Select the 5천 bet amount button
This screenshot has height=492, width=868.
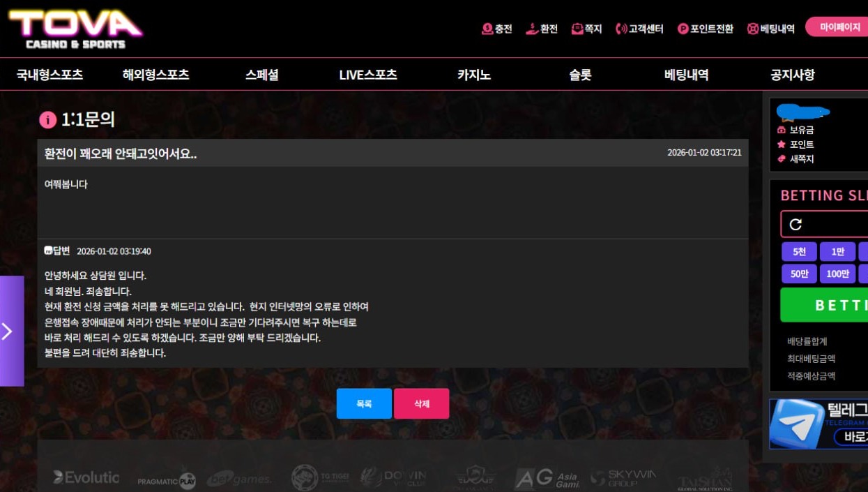[799, 252]
